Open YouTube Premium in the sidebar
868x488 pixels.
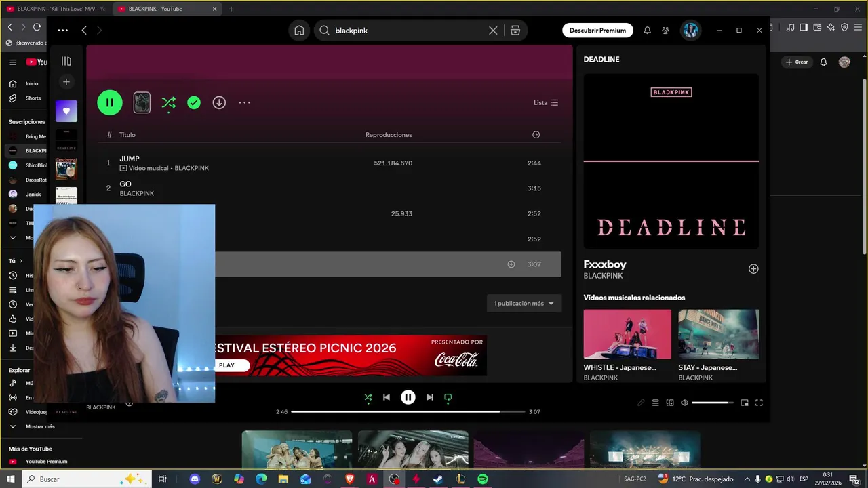(x=38, y=462)
